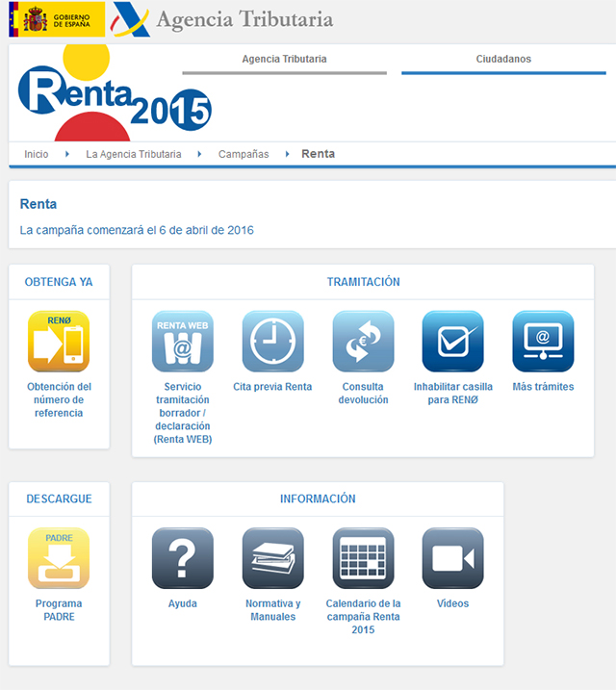This screenshot has height=690, width=616.
Task: Click the Gobierno de España logo
Action: [x=57, y=19]
